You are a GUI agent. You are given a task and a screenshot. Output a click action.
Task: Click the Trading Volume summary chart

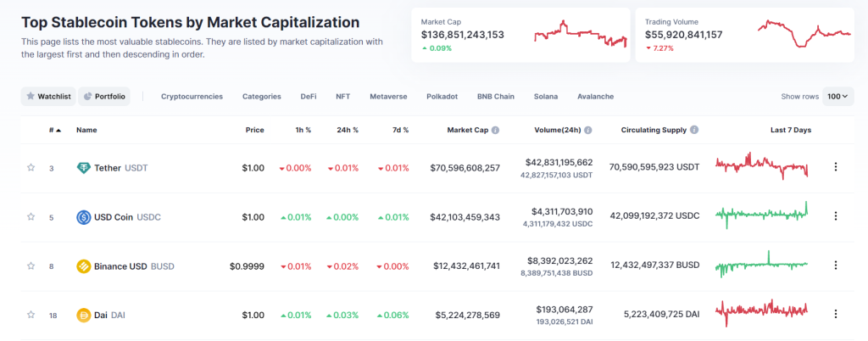(804, 34)
